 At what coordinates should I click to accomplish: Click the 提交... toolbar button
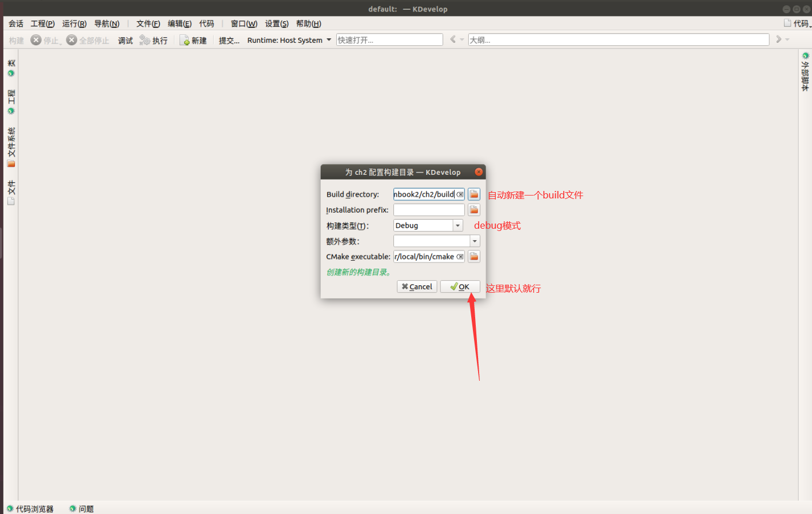coord(229,40)
